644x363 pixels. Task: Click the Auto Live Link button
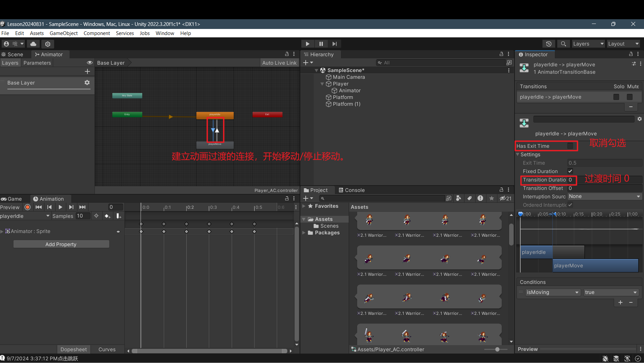[x=279, y=63]
